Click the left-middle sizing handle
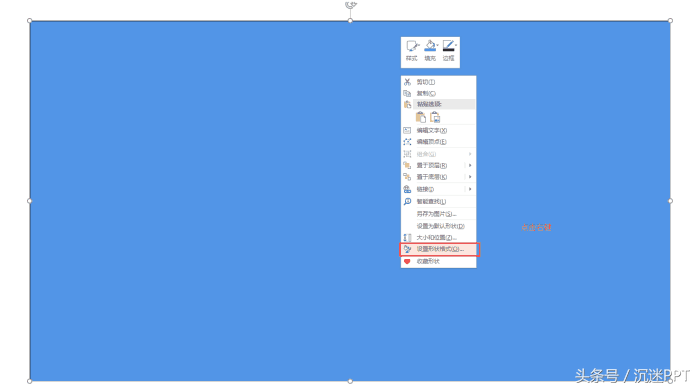The image size is (699, 389). (29, 201)
